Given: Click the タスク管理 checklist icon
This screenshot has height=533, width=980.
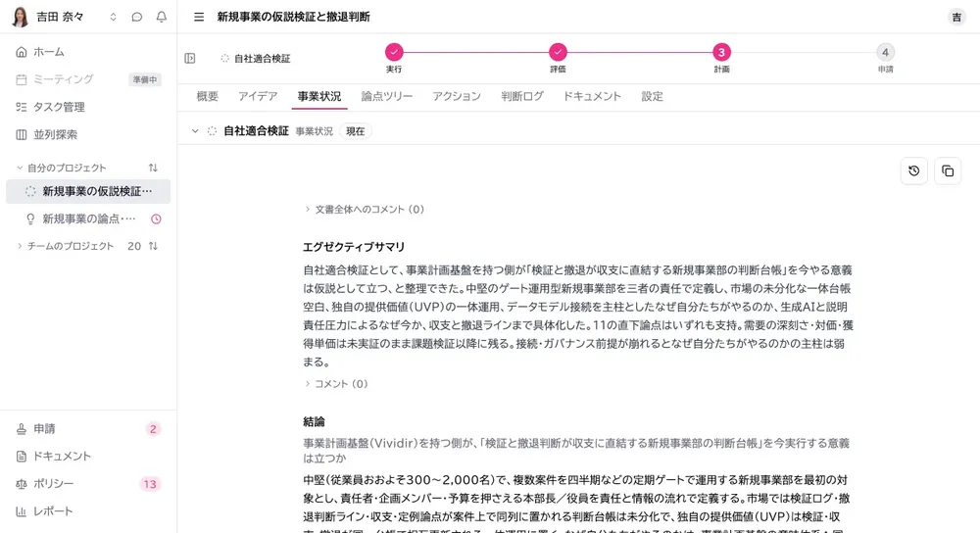Looking at the screenshot, I should click(22, 107).
